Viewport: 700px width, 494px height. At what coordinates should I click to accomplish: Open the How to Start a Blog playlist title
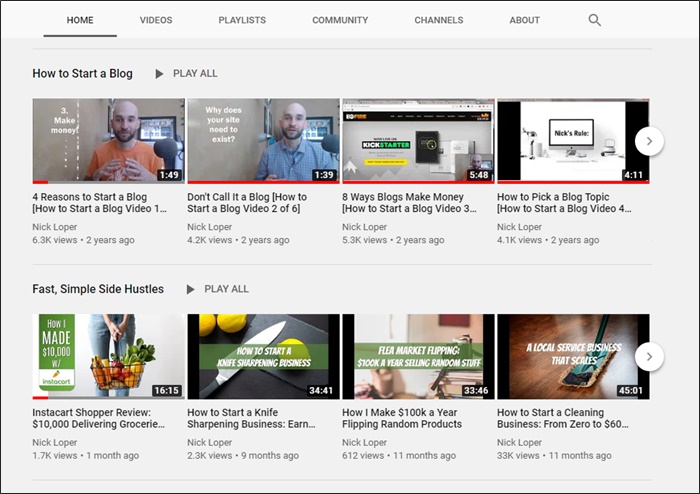coord(83,74)
